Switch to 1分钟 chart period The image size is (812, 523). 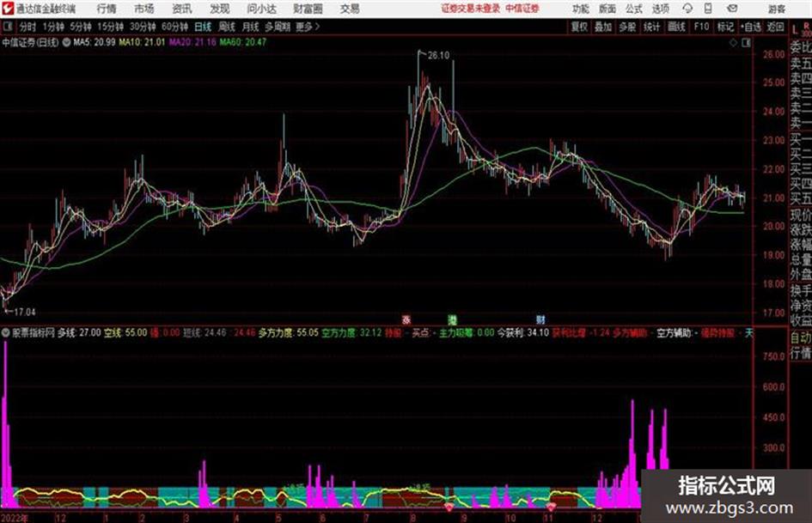[x=52, y=27]
